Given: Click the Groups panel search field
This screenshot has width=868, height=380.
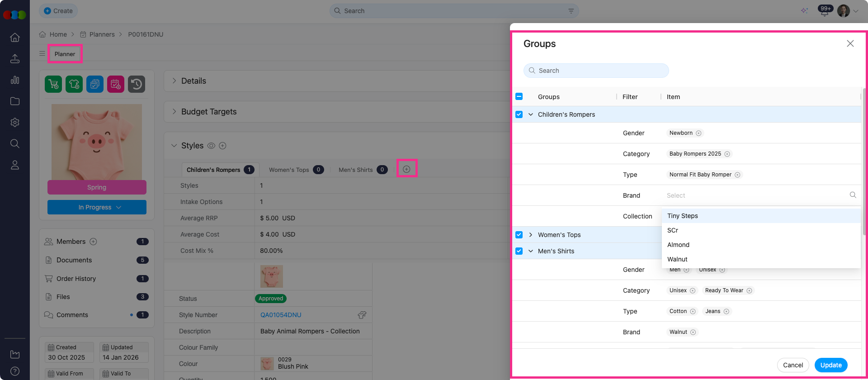Looking at the screenshot, I should [596, 71].
